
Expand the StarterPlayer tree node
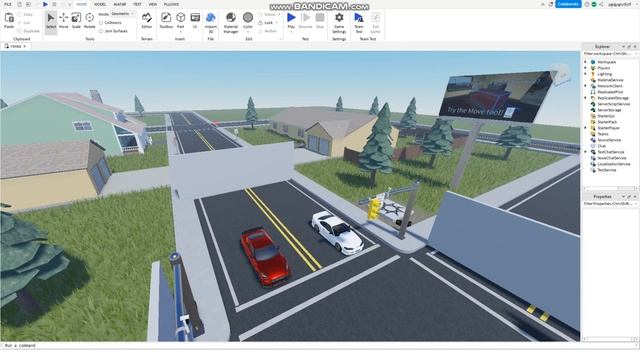click(585, 128)
